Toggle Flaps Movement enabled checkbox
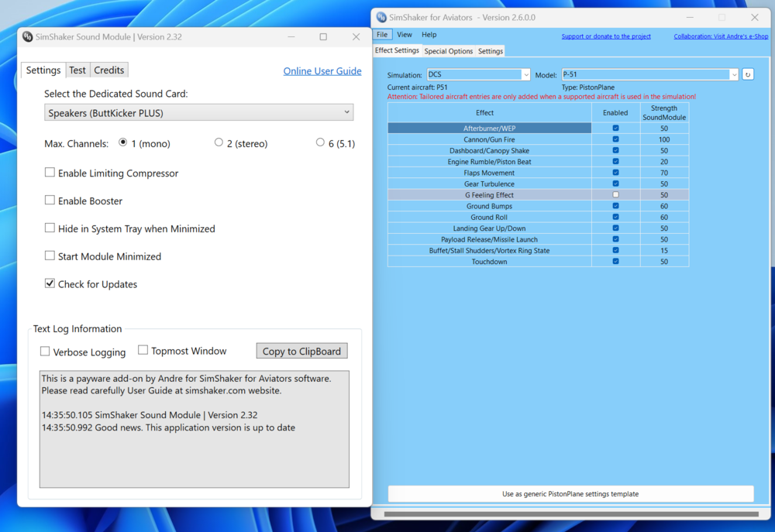Viewport: 775px width, 532px height. tap(615, 173)
